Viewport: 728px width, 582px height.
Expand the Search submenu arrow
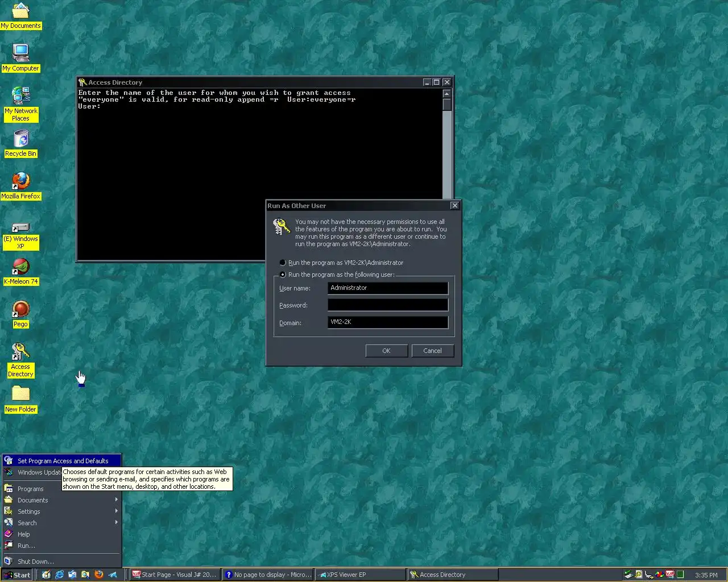tap(116, 523)
